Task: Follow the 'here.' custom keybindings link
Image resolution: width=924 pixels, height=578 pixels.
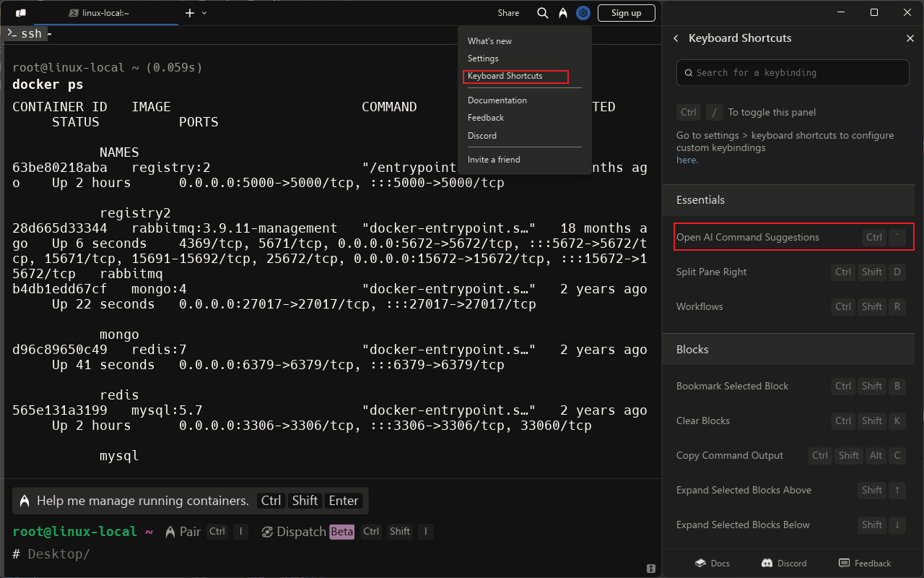Action: tap(687, 160)
